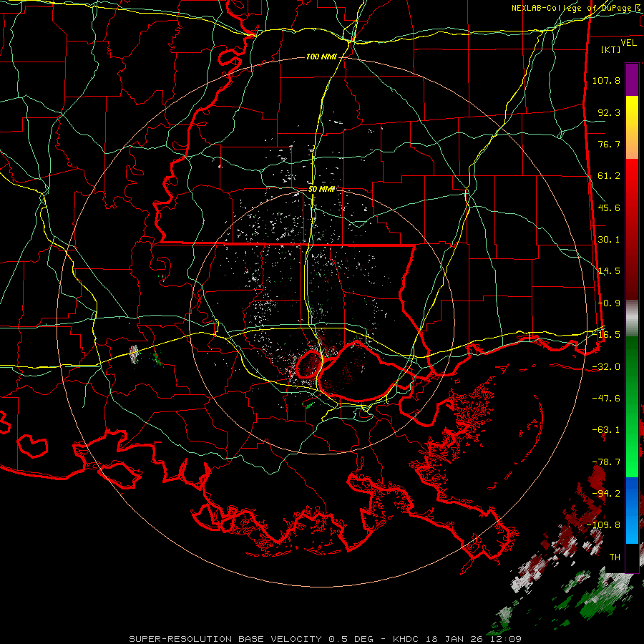The image size is (644, 644).
Task: Select the -16.5 velocity legend value
Action: pos(606,335)
